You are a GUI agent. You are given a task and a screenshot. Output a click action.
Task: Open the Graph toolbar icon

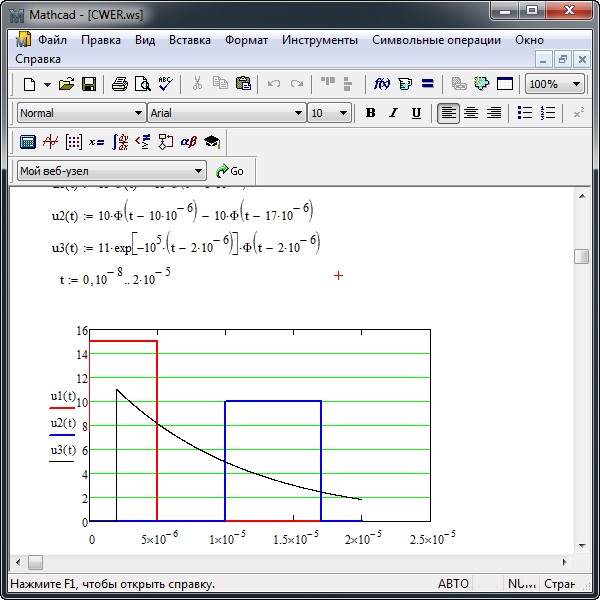[x=50, y=142]
